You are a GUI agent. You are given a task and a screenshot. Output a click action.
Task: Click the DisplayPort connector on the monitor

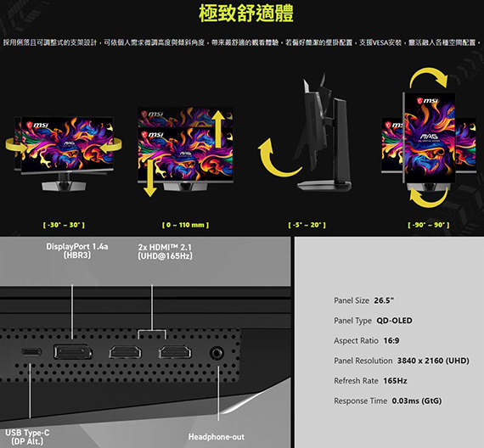click(73, 352)
